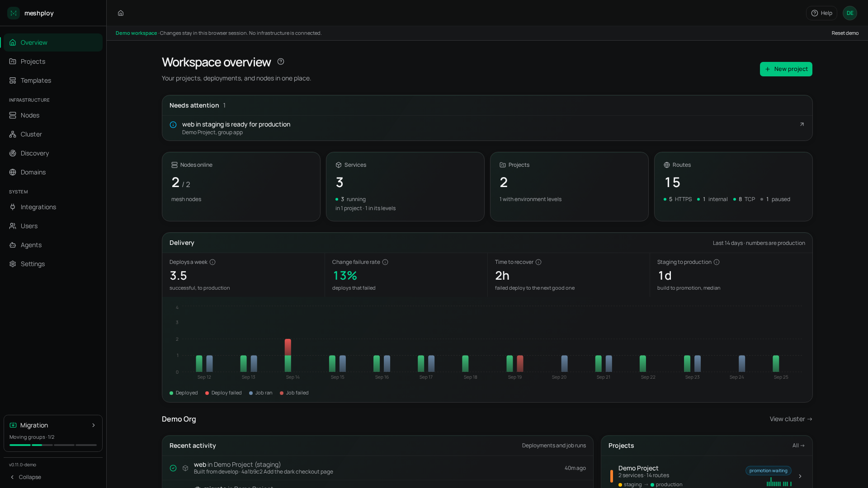Click the 13% change failure rate value

pos(345,276)
